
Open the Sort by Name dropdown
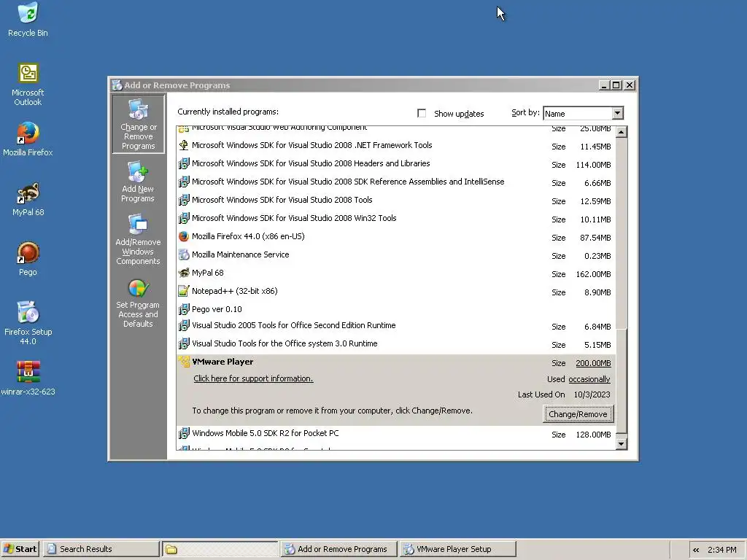[583, 113]
